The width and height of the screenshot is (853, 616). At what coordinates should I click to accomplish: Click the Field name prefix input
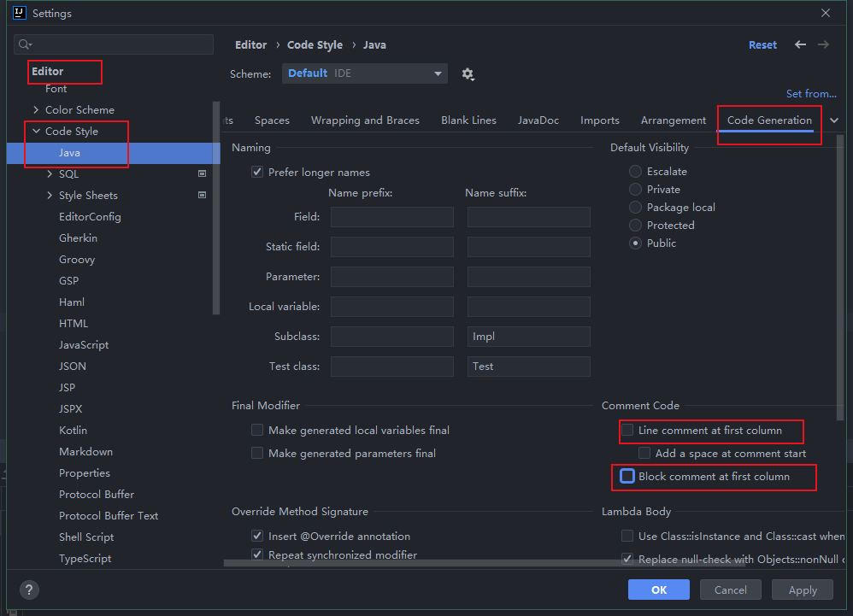[x=391, y=217]
